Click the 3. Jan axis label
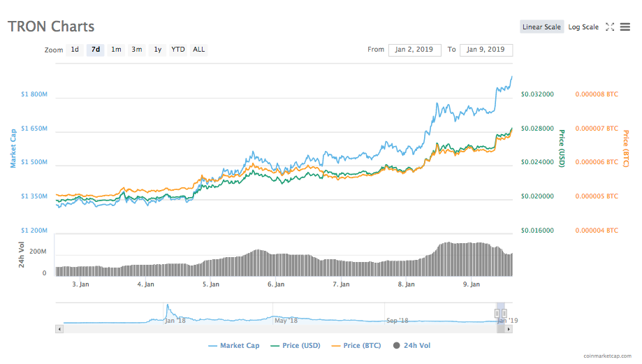This screenshot has width=642, height=364. click(x=80, y=284)
